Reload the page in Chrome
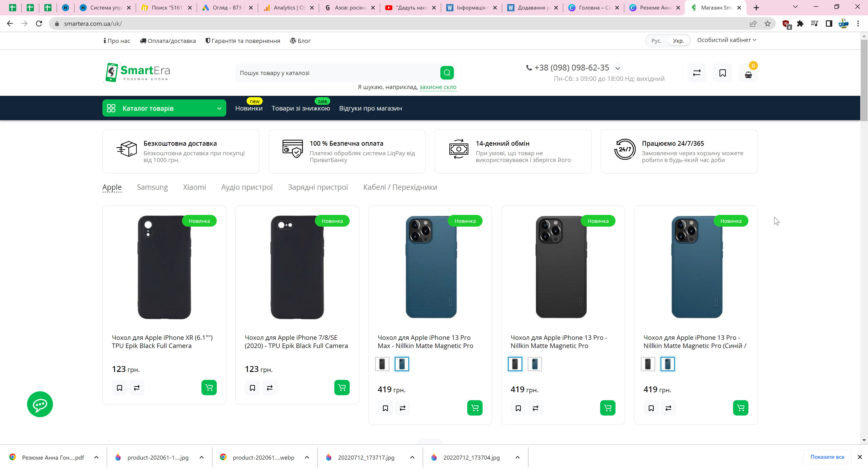Screen dimensions: 868x470 pos(39,23)
